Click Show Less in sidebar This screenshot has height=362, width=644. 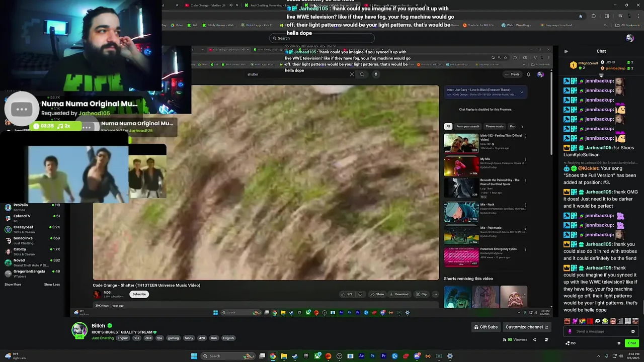pos(52,285)
